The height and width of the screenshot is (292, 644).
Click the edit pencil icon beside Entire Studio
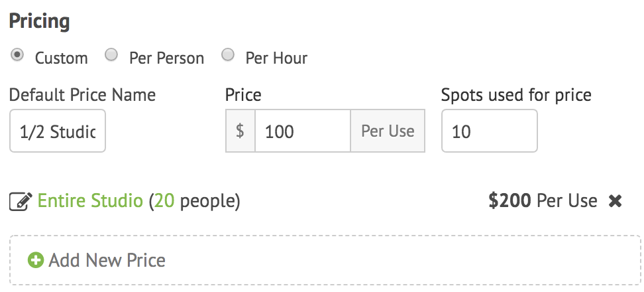(x=21, y=202)
